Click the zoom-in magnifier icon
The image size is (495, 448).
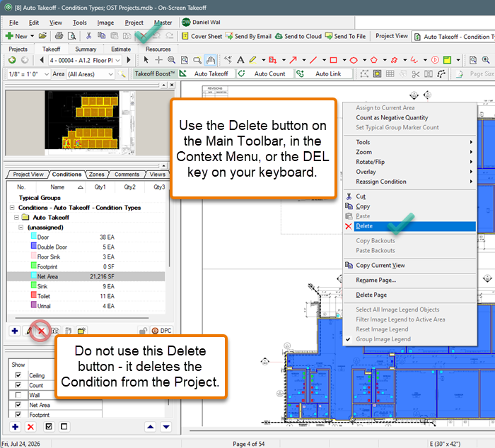pyautogui.click(x=486, y=60)
